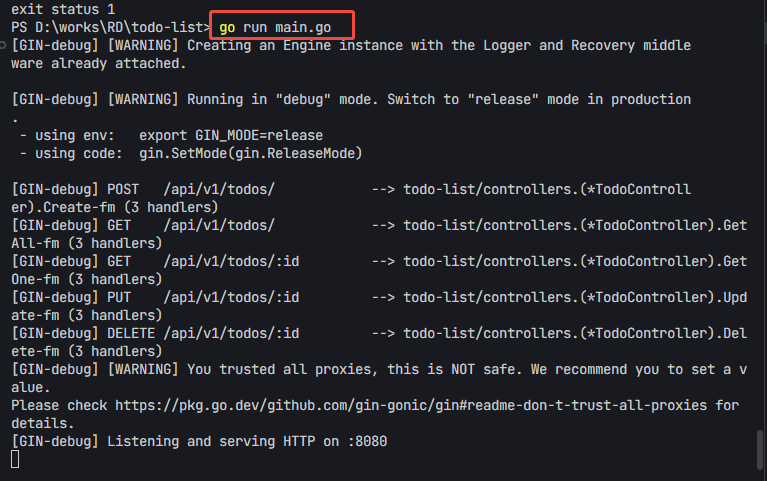Select the PUT /api/v1/todos/:id route entry
This screenshot has width=767, height=481.
(x=230, y=297)
